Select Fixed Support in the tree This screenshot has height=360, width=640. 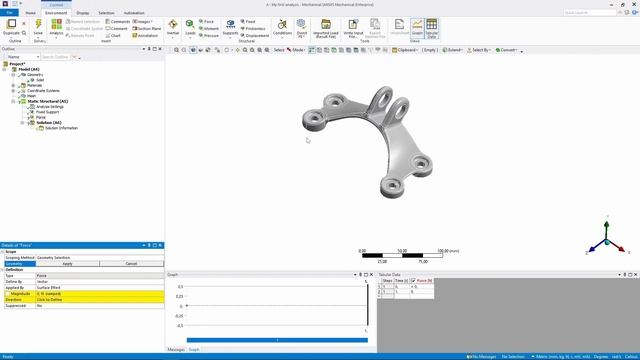click(x=47, y=112)
